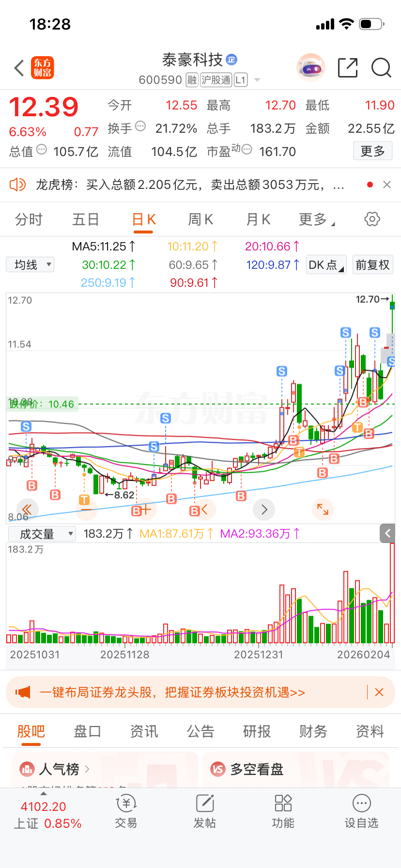Tap the 250:9.19 moving average value

pyautogui.click(x=108, y=283)
